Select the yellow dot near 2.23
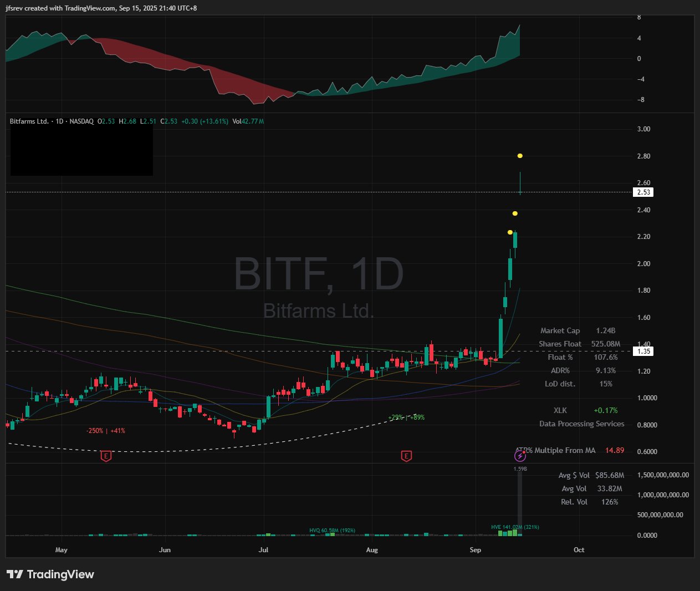The height and width of the screenshot is (591, 700). click(x=510, y=232)
